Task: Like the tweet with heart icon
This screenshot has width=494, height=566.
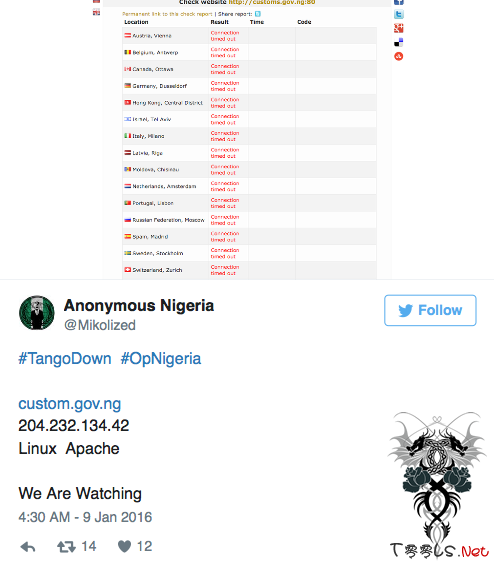Action: [x=124, y=547]
